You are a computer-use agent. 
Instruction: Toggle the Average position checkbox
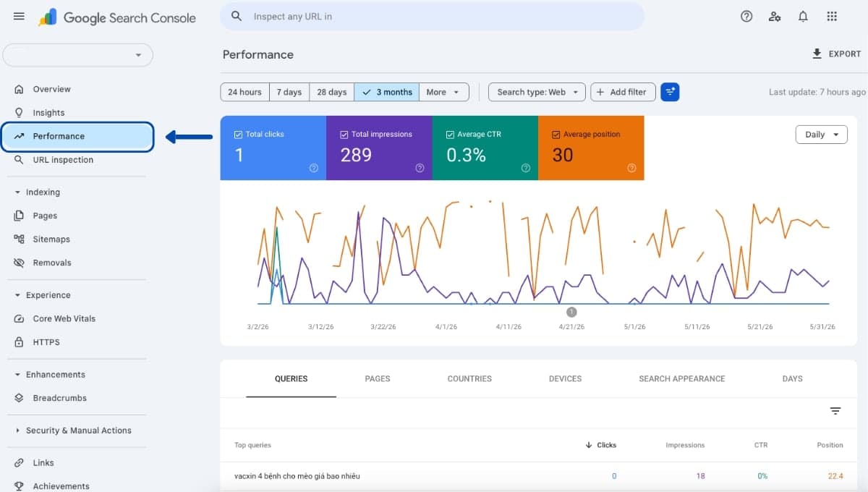point(556,135)
